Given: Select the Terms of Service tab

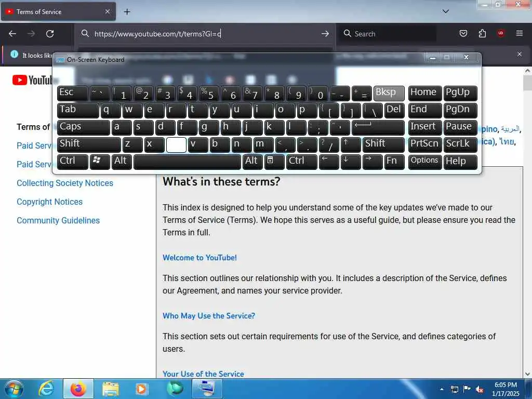Looking at the screenshot, I should pos(58,11).
